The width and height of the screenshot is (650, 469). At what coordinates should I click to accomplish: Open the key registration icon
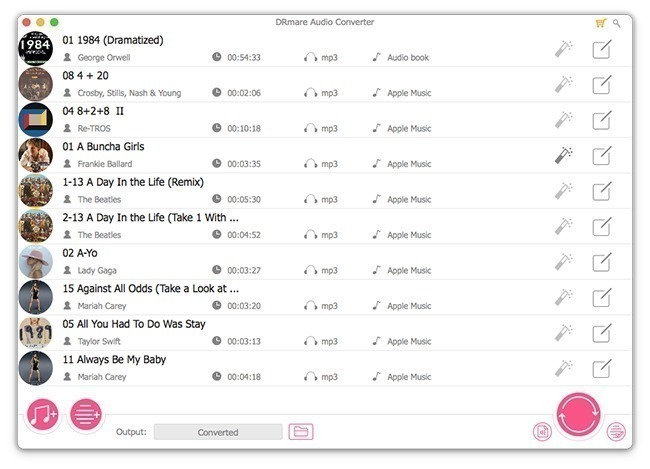point(617,22)
